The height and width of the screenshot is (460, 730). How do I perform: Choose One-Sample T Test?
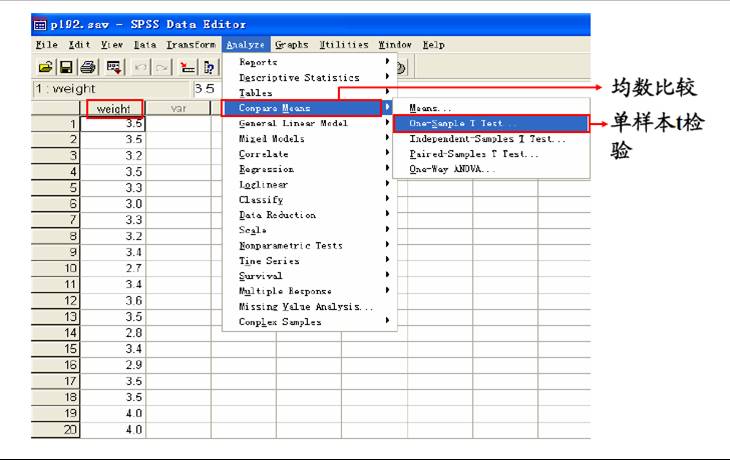(x=491, y=123)
